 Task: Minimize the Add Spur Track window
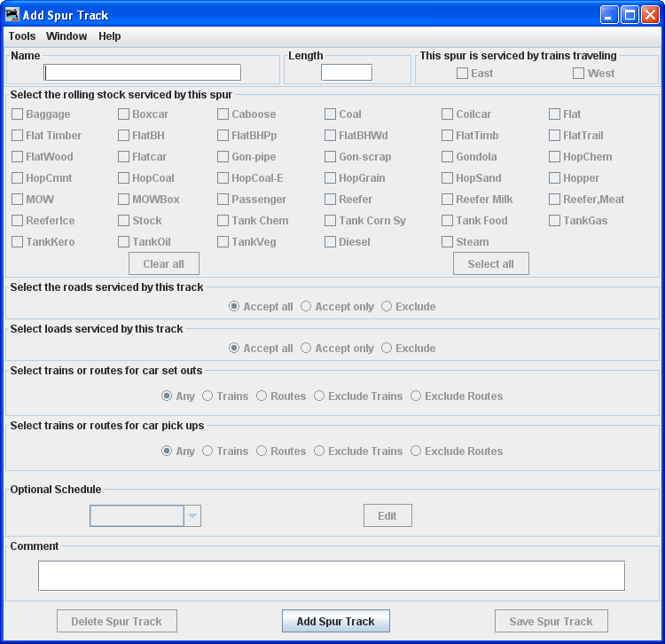pyautogui.click(x=609, y=15)
